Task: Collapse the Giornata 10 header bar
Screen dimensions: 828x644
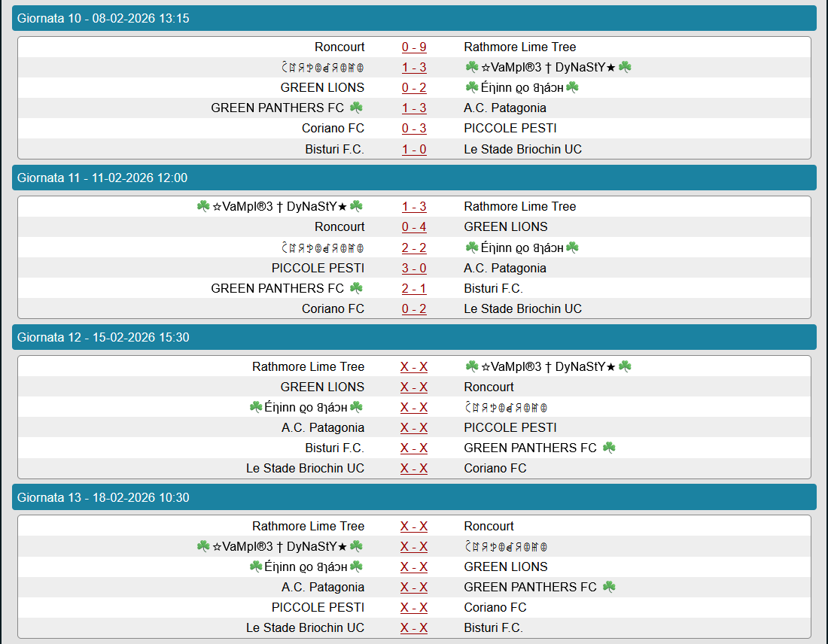Action: [x=414, y=18]
